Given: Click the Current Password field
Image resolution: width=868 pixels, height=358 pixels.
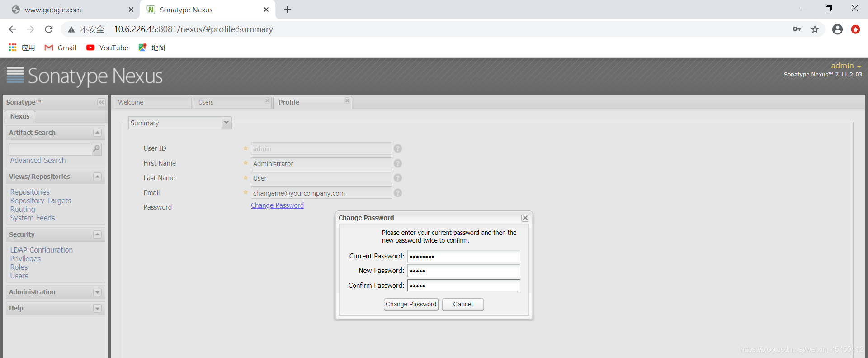Looking at the screenshot, I should [463, 256].
